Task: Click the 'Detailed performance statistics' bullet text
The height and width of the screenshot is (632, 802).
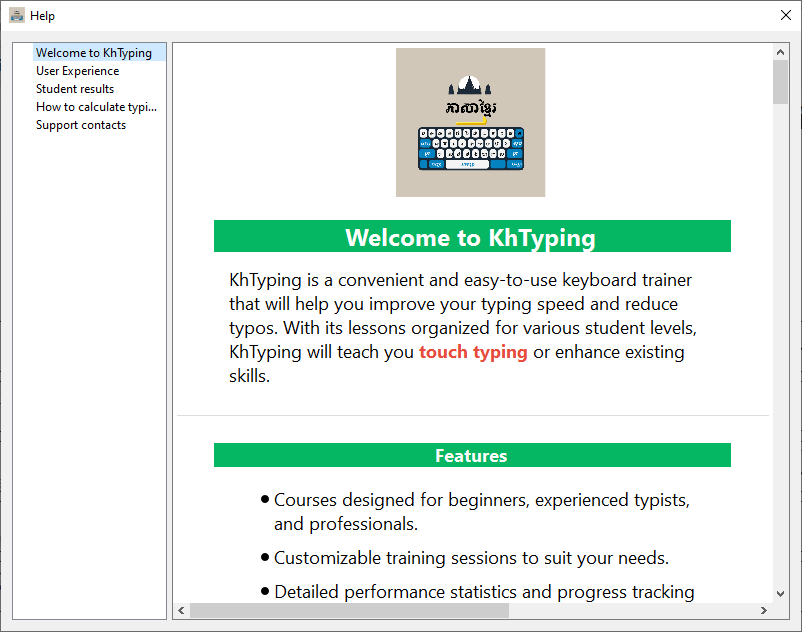Action: click(x=484, y=592)
